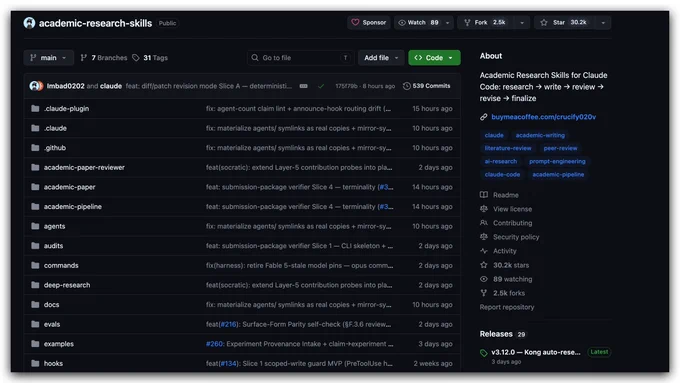Open the agents folder
The height and width of the screenshot is (383, 680).
54,226
